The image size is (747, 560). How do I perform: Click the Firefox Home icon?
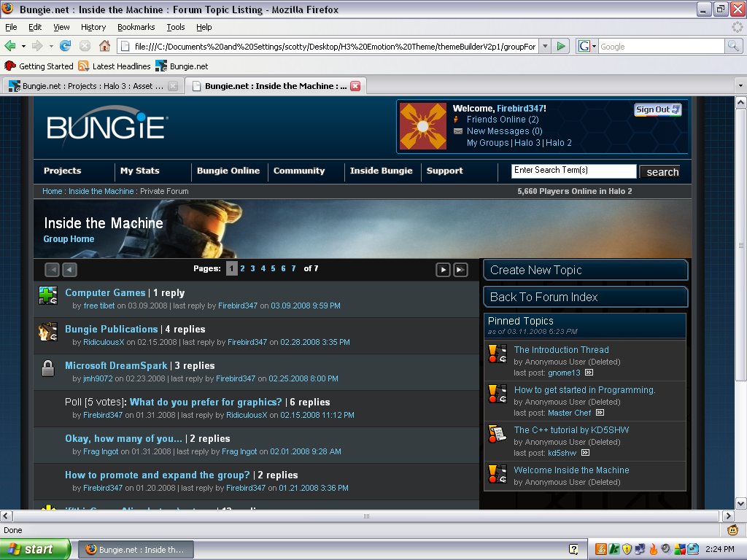[x=104, y=46]
